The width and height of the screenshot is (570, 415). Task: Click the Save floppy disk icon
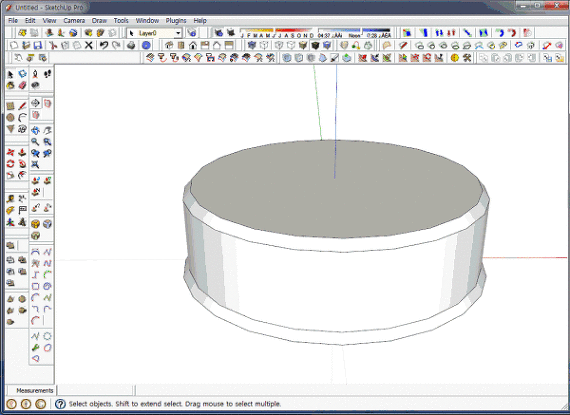tap(37, 45)
